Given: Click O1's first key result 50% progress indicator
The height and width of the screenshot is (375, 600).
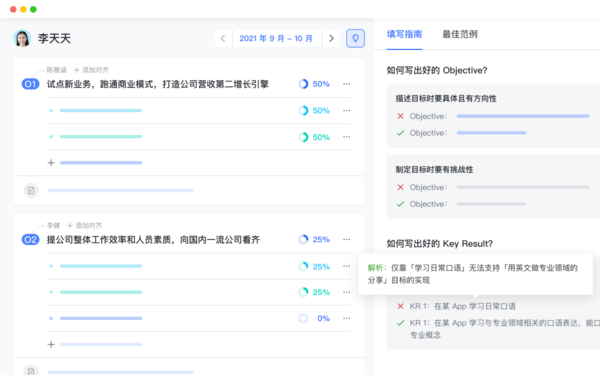Looking at the screenshot, I should [314, 111].
